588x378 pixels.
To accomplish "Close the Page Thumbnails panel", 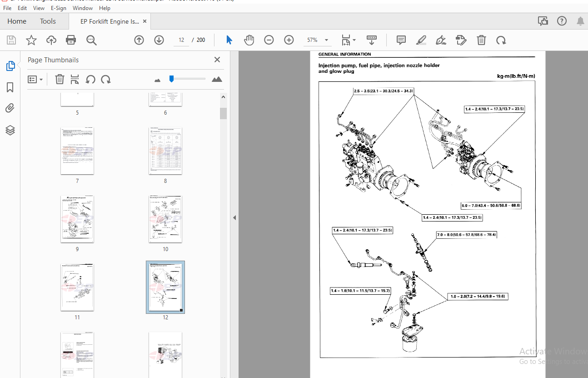I will pyautogui.click(x=217, y=60).
